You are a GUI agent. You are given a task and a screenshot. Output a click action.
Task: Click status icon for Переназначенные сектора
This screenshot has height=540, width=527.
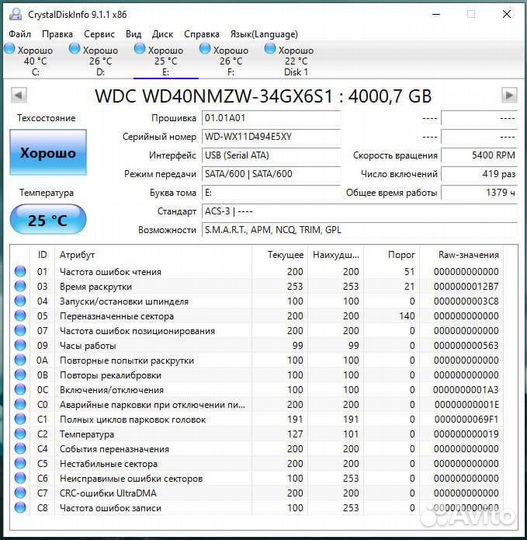point(20,316)
